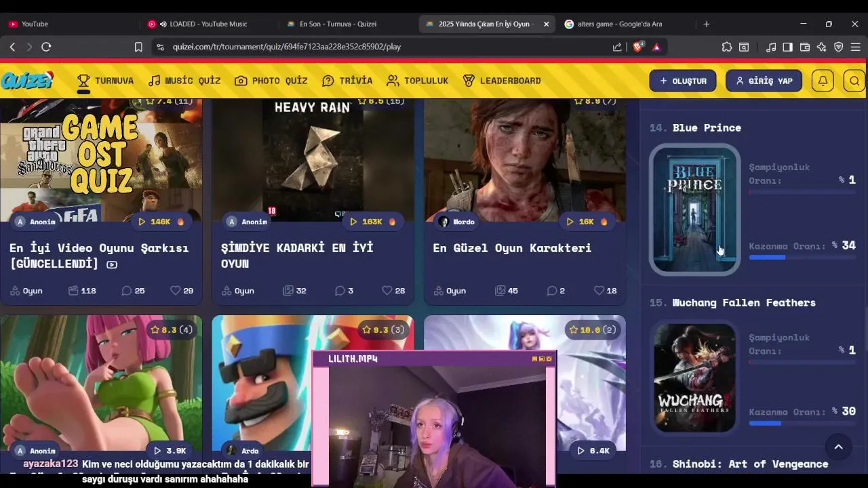The height and width of the screenshot is (488, 868).
Task: Open the browser extensions puzzle icon
Action: pos(727,47)
